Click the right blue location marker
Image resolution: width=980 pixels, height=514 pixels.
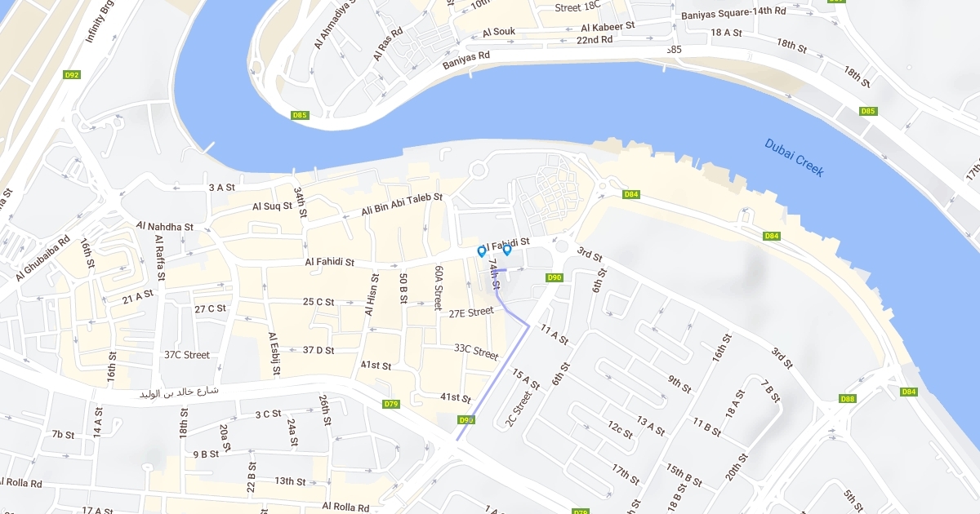tap(506, 250)
